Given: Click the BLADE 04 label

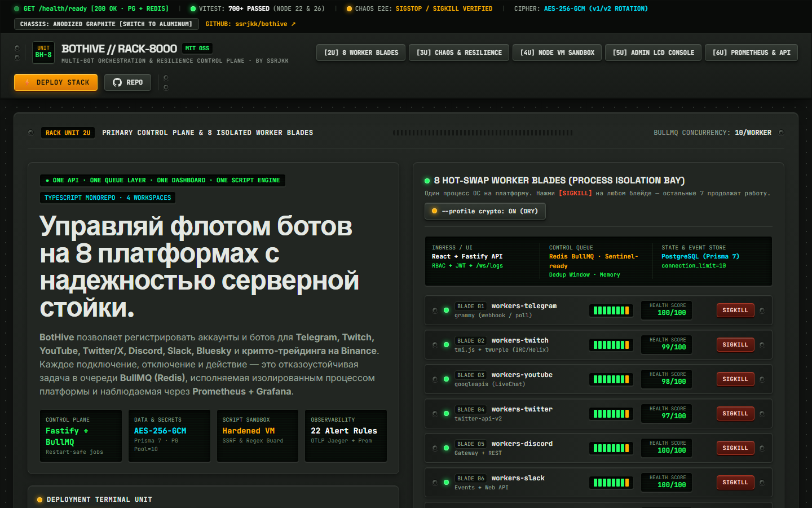Looking at the screenshot, I should click(471, 410).
